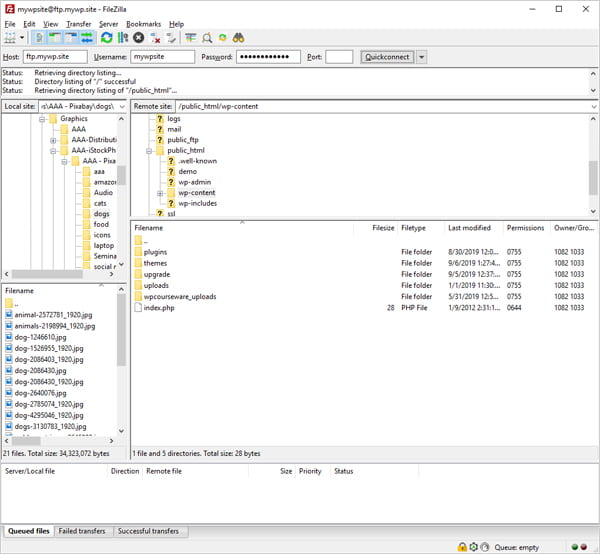Toggle directory comparison
600x554 pixels.
(207, 37)
